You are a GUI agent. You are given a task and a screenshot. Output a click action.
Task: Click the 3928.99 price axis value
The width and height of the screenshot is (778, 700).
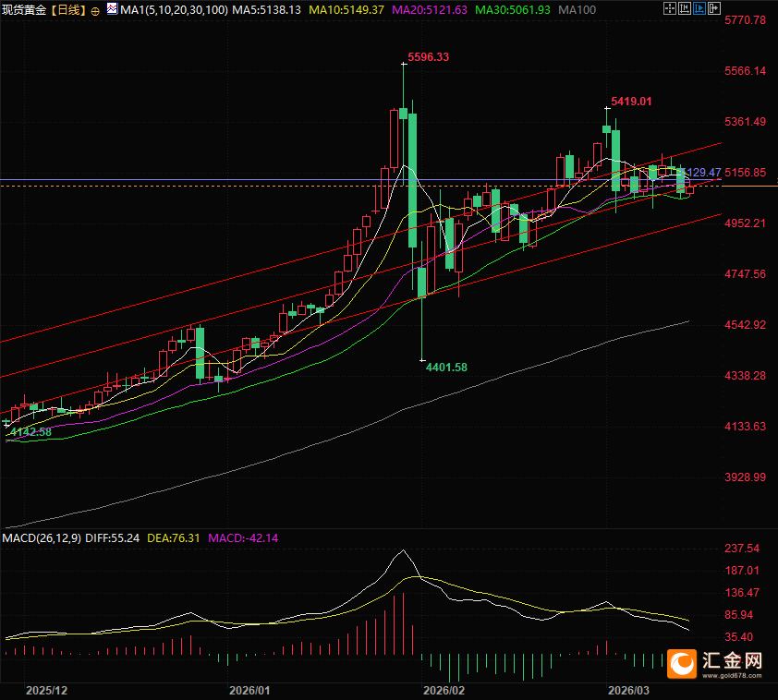746,477
